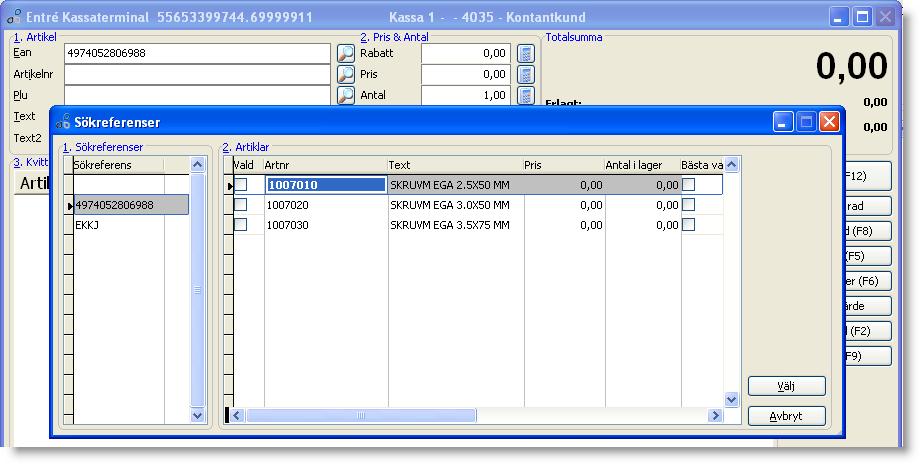Click the Artnr column header
Viewport: 919px width, 463px height.
(x=326, y=165)
